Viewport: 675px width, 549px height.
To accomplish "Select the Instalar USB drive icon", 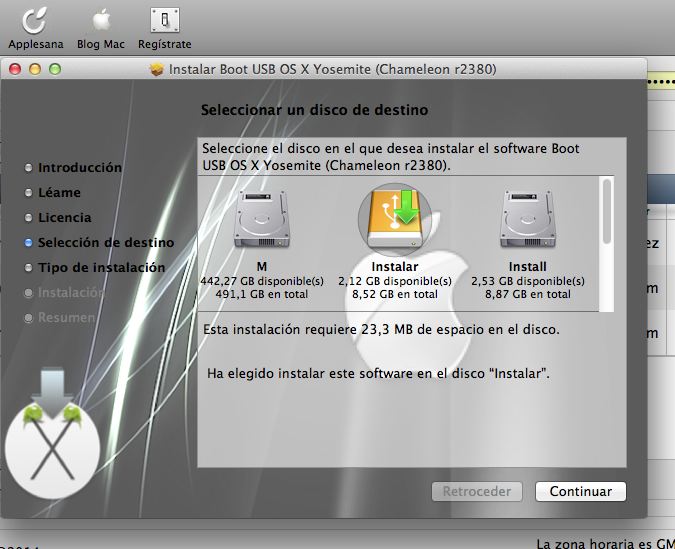I will pyautogui.click(x=395, y=220).
